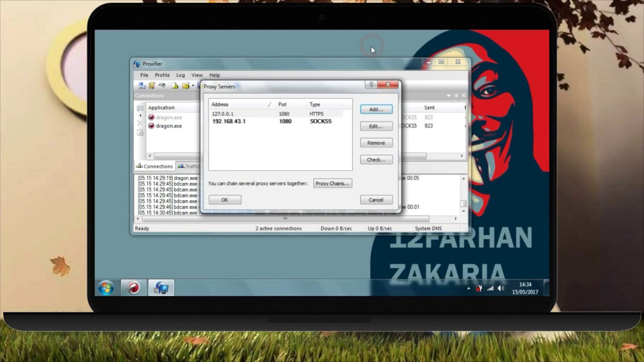This screenshot has height=362, width=644.
Task: Open the Profile menu
Action: pos(162,75)
